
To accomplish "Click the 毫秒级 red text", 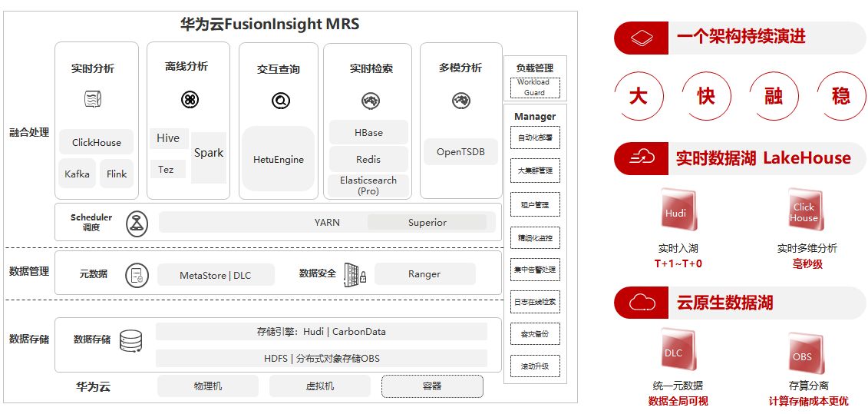I will (807, 263).
